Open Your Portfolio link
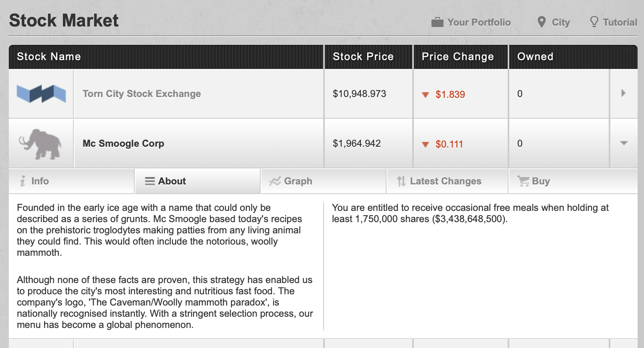644x348 pixels. point(479,22)
